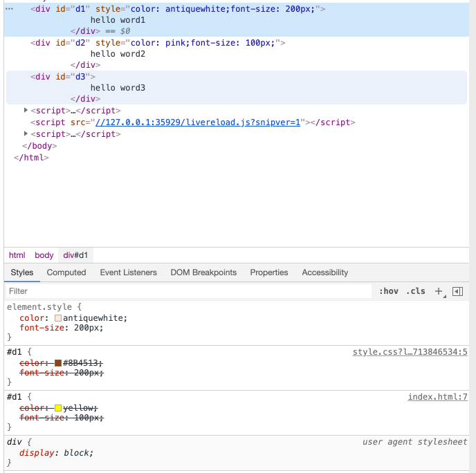The width and height of the screenshot is (476, 473).
Task: Open the #8B4513 brown color swatch
Action: [58, 363]
